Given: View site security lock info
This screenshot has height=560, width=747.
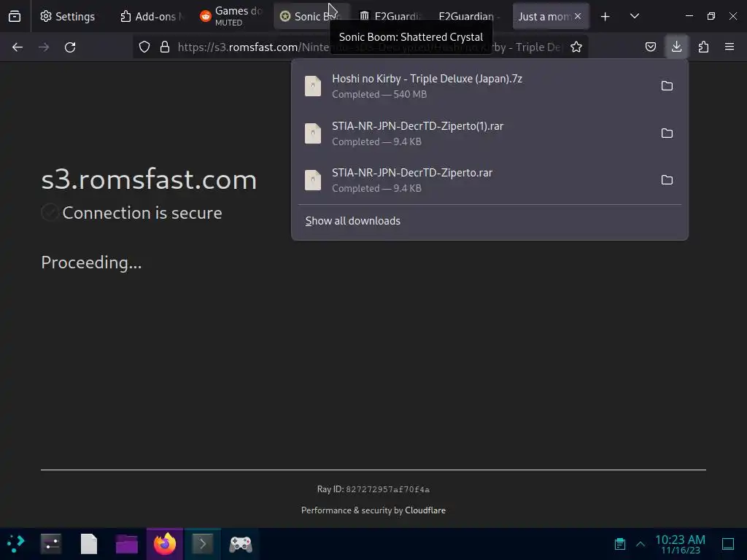Looking at the screenshot, I should pyautogui.click(x=165, y=47).
